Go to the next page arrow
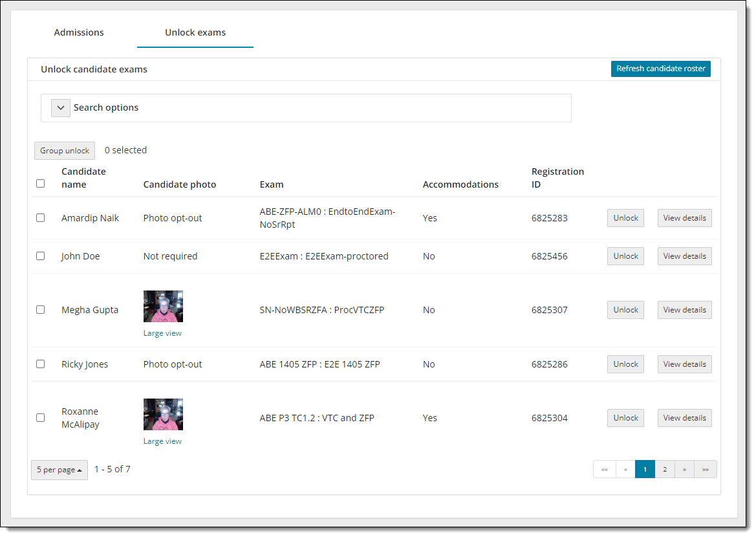Image resolution: width=756 pixels, height=537 pixels. pos(684,470)
